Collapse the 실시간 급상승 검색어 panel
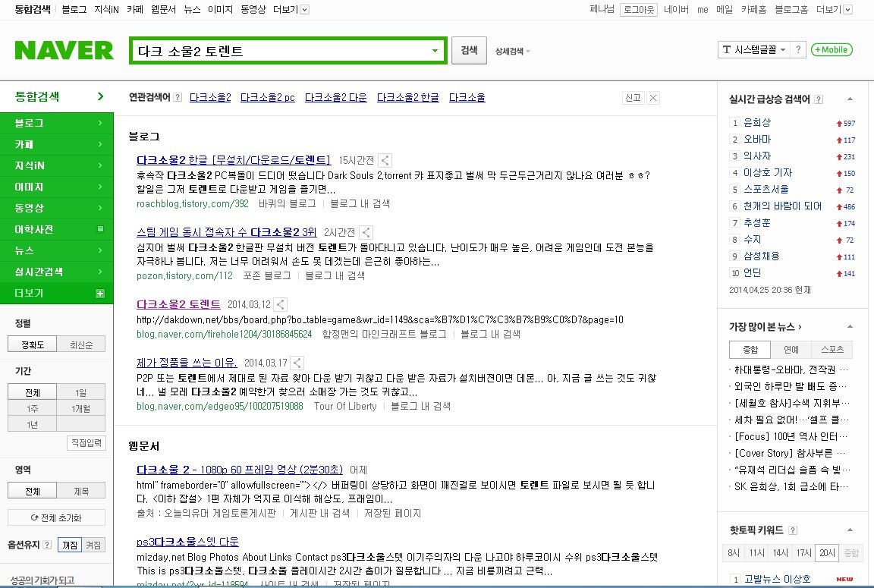Image resolution: width=874 pixels, height=588 pixels. click(850, 99)
